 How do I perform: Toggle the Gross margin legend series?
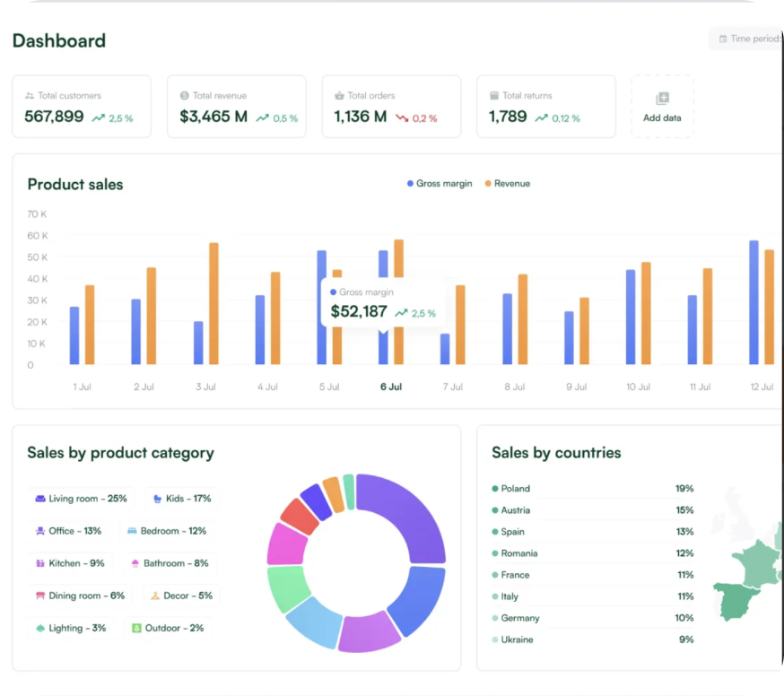click(439, 184)
